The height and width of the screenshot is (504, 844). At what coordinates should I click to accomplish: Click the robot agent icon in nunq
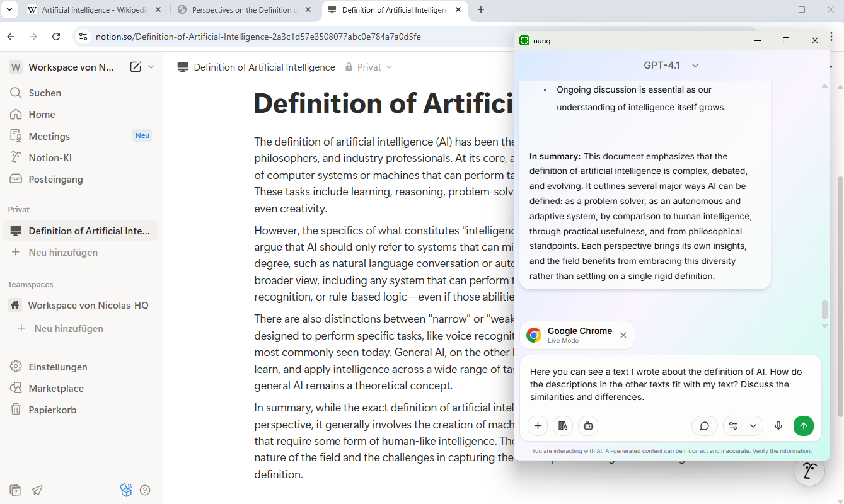588,426
